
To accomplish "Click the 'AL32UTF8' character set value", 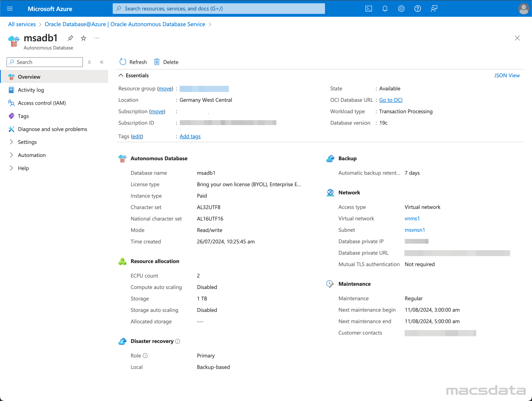I will pos(209,207).
